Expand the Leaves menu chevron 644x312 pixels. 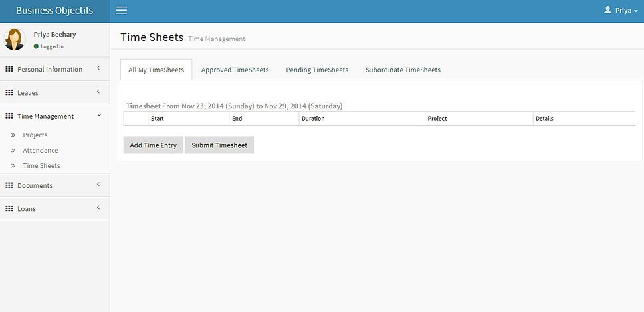[98, 92]
